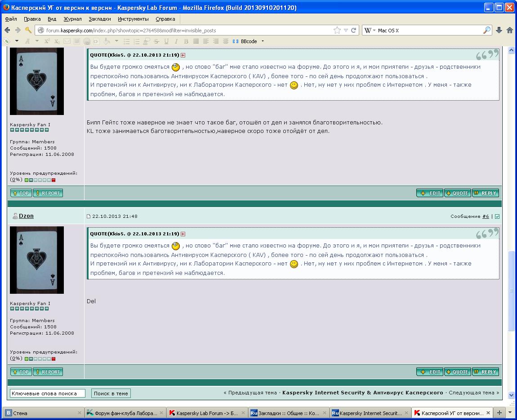The image size is (517, 420).
Task: Apply superscript x² formatting
Action: click(x=47, y=41)
